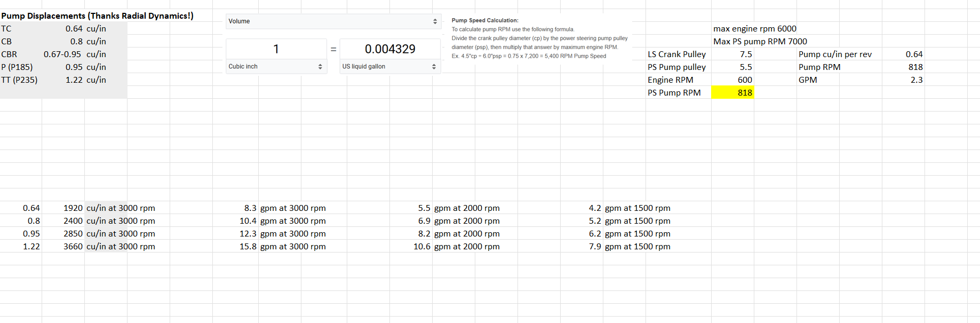Select the "max engine rpm 6000" cell
Viewport: 980px width, 323px height.
755,29
